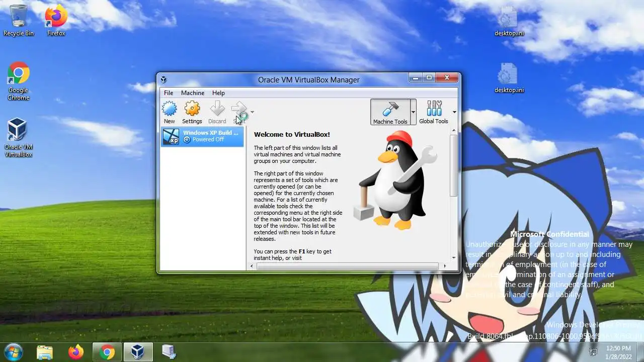Click the network icon in system tray
This screenshot has height=362, width=644.
594,352
